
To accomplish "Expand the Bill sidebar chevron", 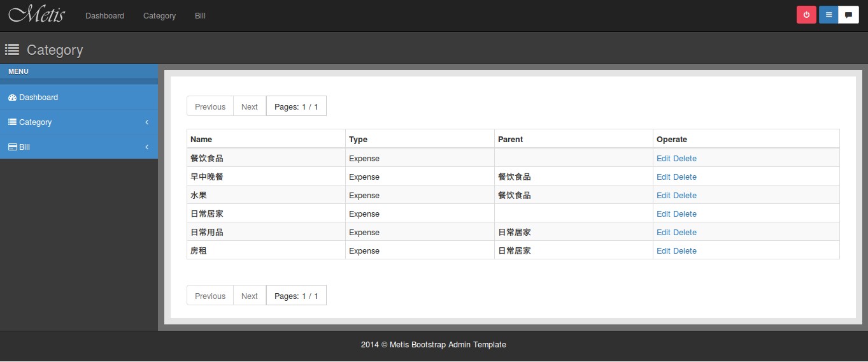I will click(146, 147).
